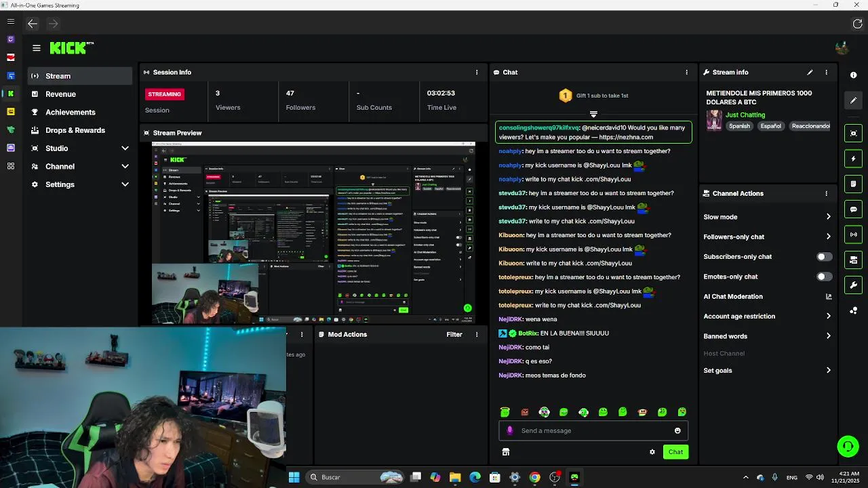Open the Twitch service in the left rail
This screenshot has width=868, height=488.
(10, 39)
